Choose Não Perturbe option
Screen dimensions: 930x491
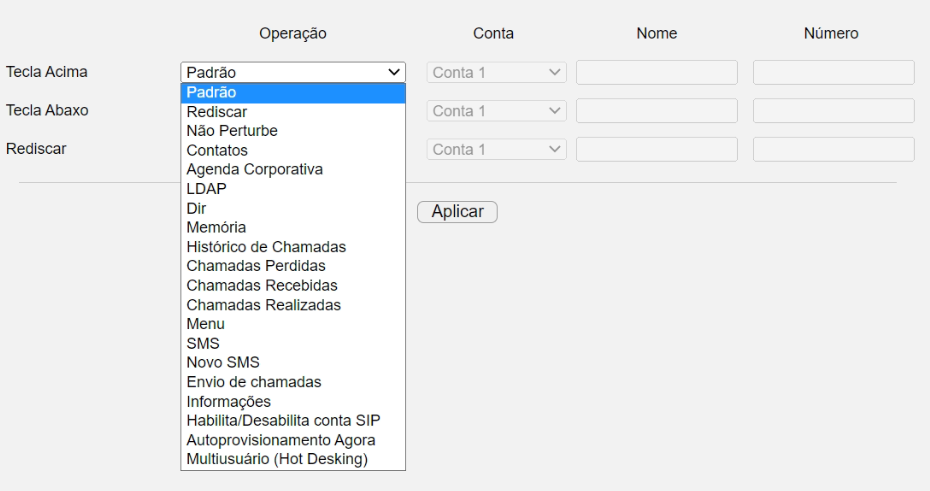point(293,130)
